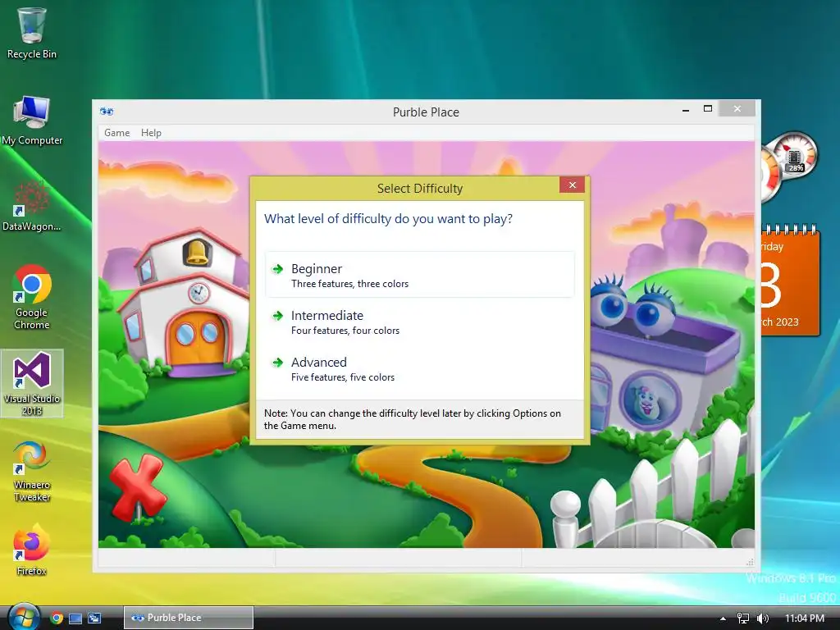The height and width of the screenshot is (630, 840).
Task: Click the green arrow beside Advanced
Action: (277, 363)
